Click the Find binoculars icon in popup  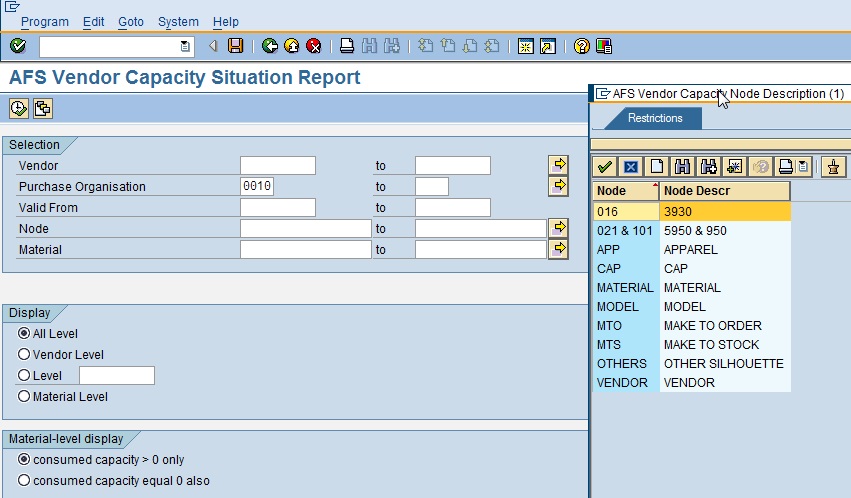point(683,167)
